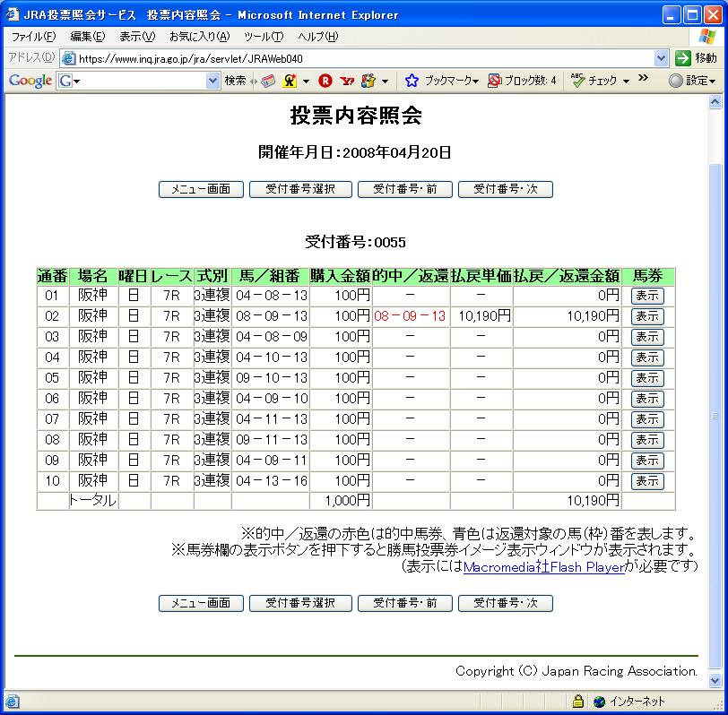This screenshot has width=728, height=715.
Task: Click 表示 button for row 03
Action: coord(647,337)
